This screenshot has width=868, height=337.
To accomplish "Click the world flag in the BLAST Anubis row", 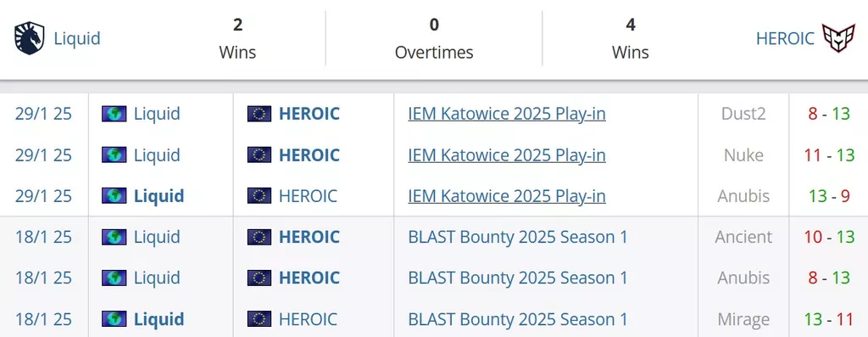I will coord(114,278).
